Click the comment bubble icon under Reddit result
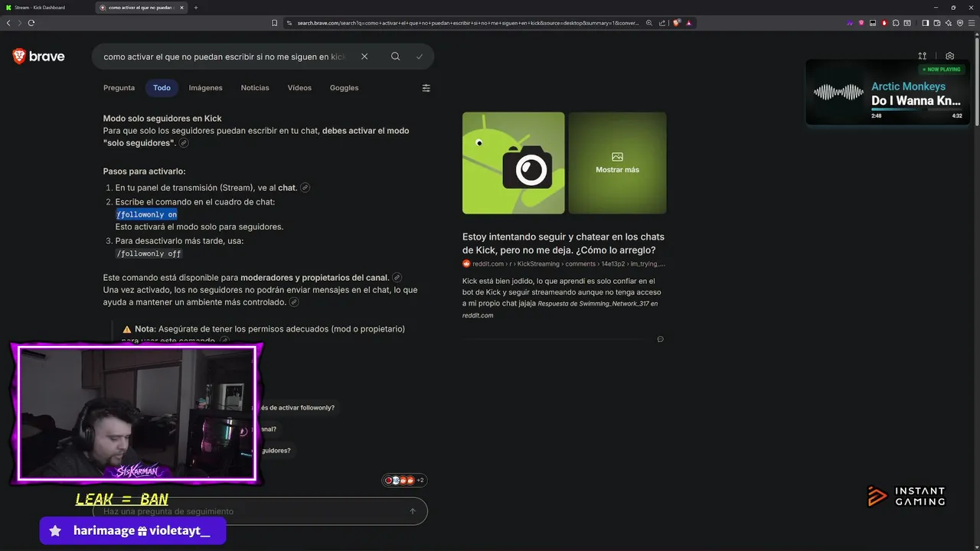The height and width of the screenshot is (551, 980). tap(660, 339)
